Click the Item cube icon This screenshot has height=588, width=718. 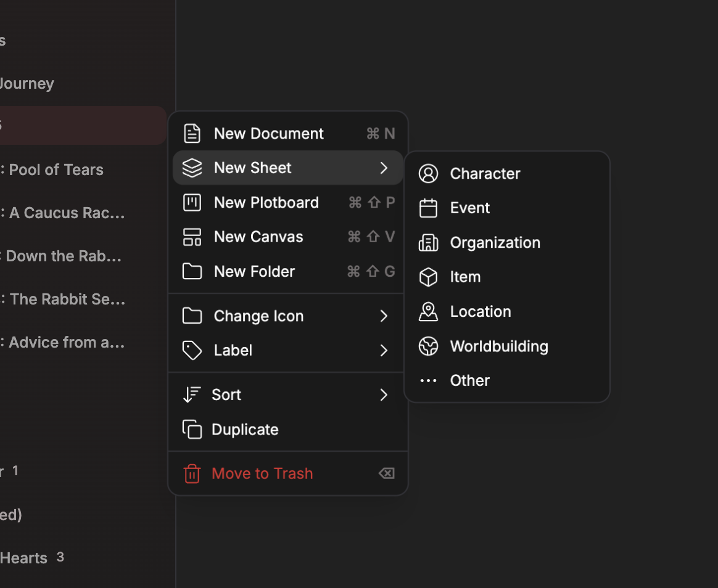pos(429,277)
